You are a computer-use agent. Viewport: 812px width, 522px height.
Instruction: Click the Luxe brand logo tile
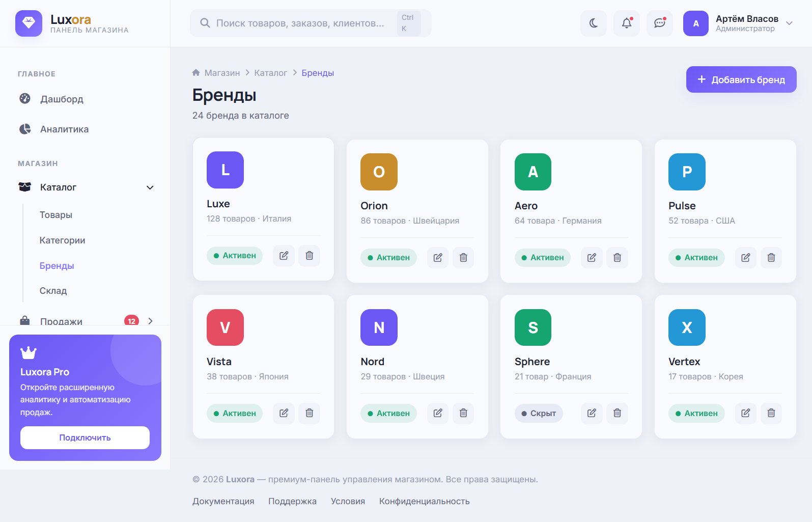coord(225,170)
